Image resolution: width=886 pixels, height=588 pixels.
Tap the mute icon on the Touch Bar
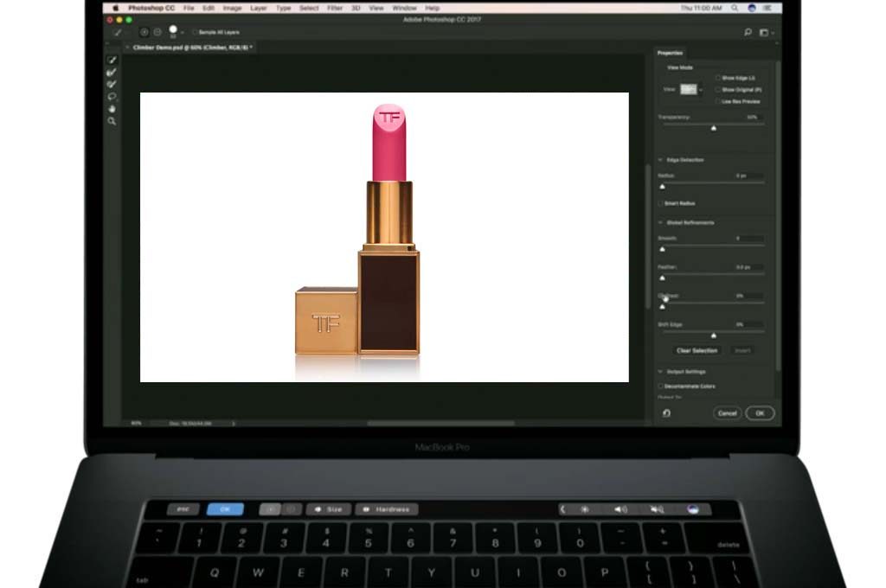(x=657, y=509)
